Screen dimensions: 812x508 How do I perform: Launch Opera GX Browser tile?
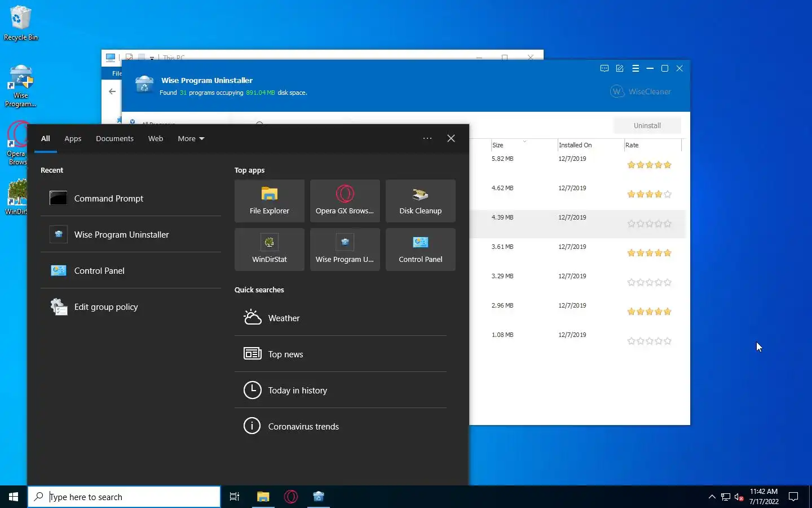(345, 201)
